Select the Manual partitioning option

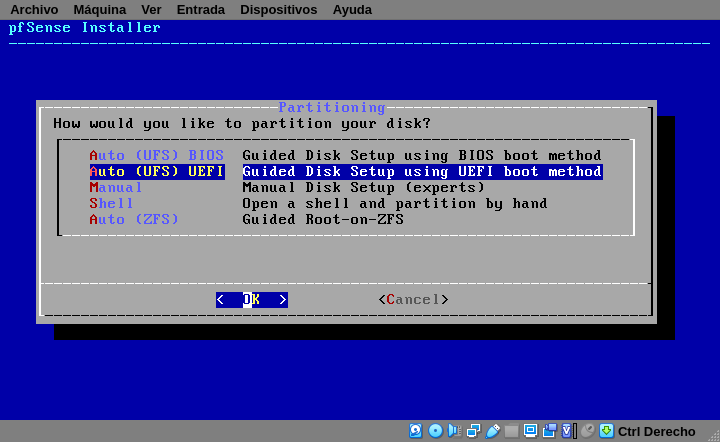(x=116, y=188)
